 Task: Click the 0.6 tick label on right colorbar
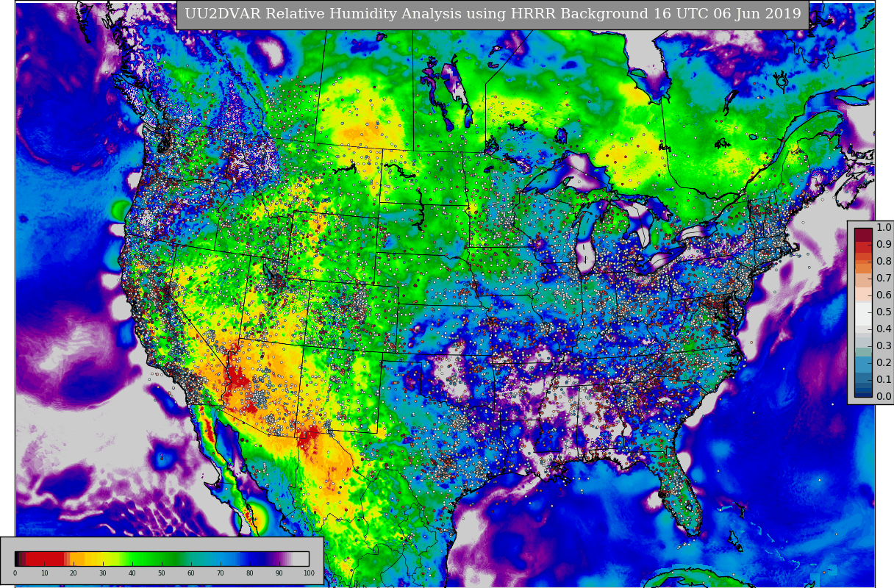884,295
